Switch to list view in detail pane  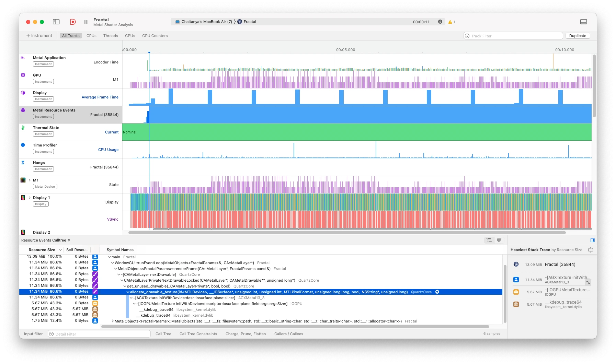(489, 240)
